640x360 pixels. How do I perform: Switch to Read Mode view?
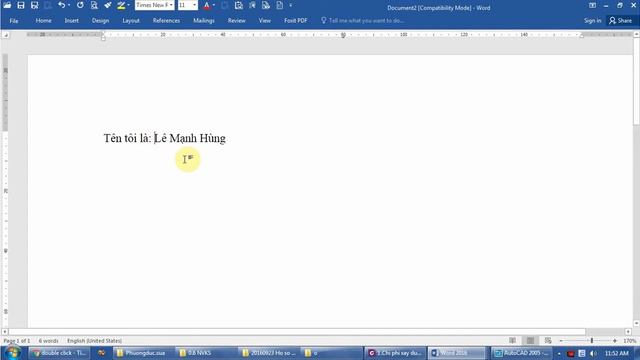[x=513, y=340]
